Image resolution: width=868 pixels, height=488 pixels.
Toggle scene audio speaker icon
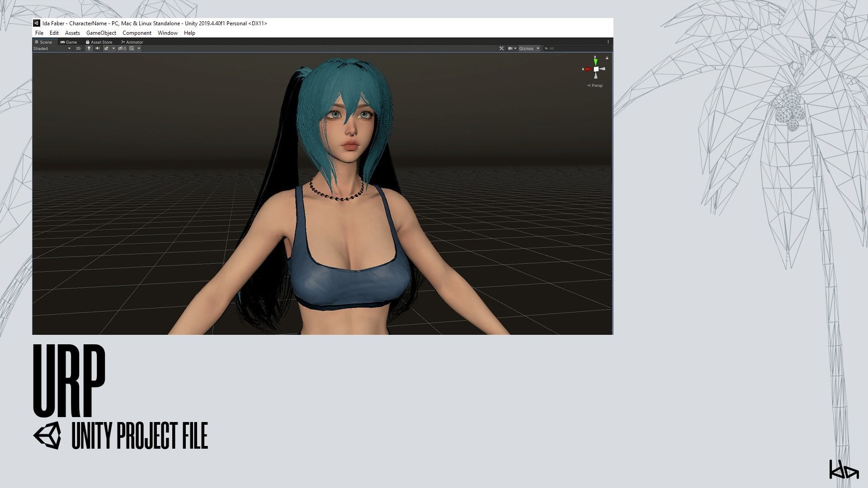(97, 48)
